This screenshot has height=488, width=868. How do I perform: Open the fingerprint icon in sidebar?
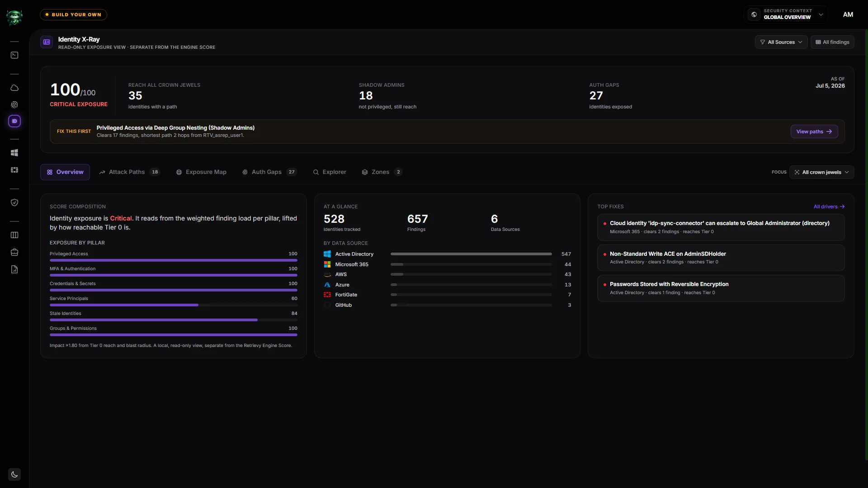click(14, 105)
